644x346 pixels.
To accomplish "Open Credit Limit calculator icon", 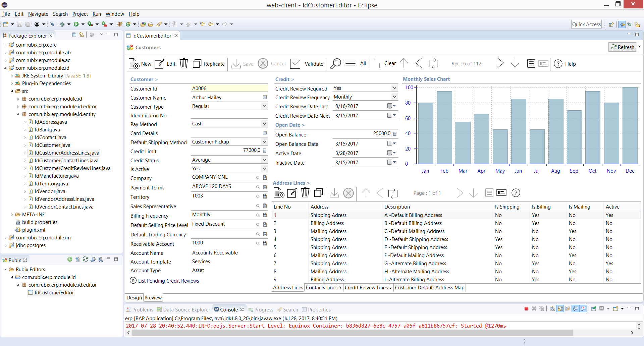I will pyautogui.click(x=265, y=151).
